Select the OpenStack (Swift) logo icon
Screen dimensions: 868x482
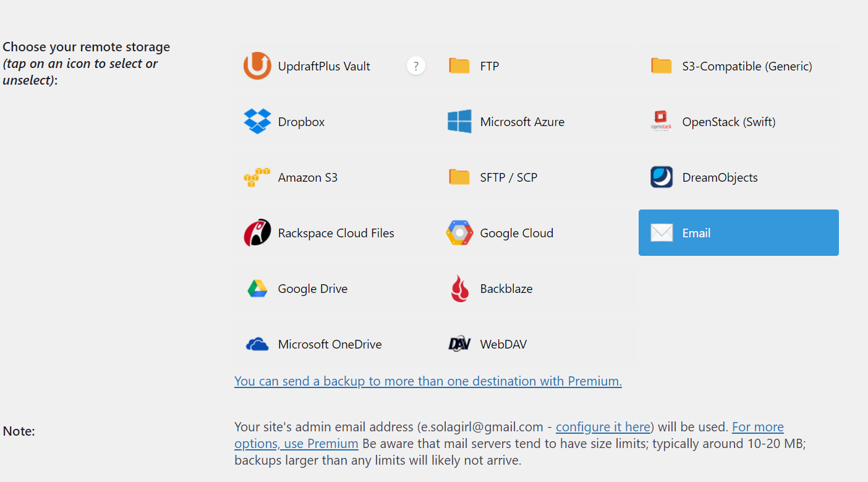pos(662,122)
